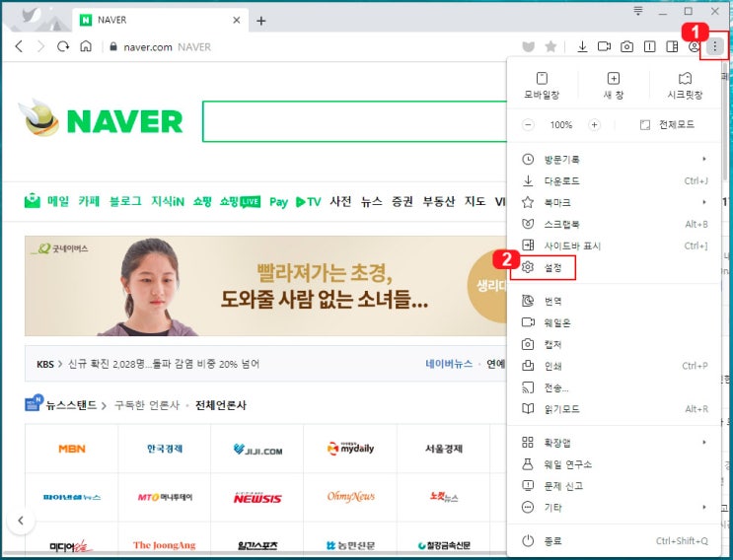Open a mobile window (모바일창)
This screenshot has height=560, width=733.
pos(542,86)
